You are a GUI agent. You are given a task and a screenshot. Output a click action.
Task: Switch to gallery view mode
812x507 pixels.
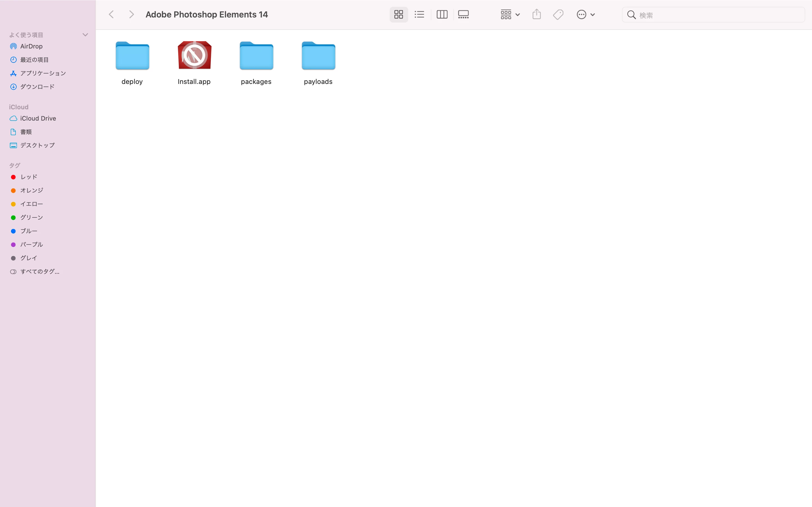tap(463, 14)
